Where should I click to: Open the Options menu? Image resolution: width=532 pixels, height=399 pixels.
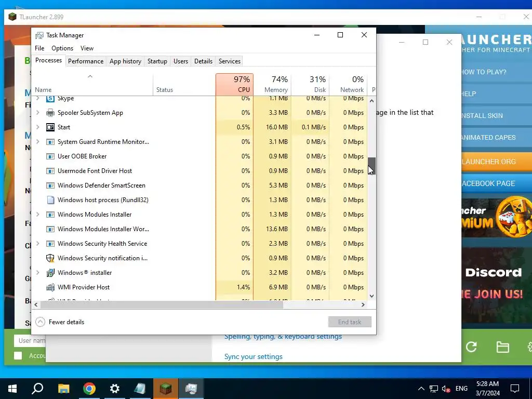click(62, 48)
